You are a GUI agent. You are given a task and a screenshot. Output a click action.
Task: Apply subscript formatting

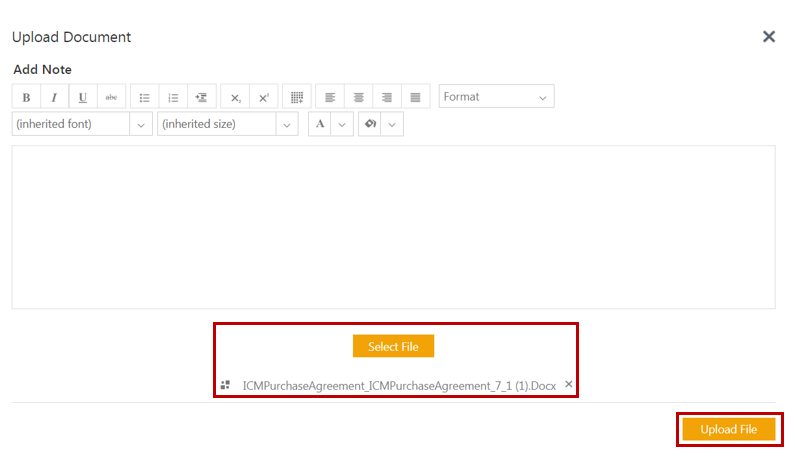click(x=235, y=97)
